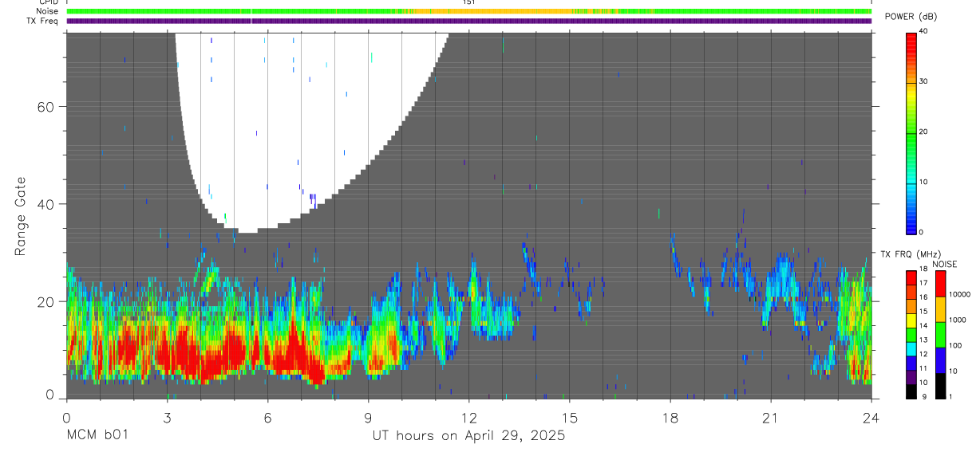This screenshot has width=980, height=452.
Task: Click the 12 UT hour axis label
Action: pyautogui.click(x=469, y=418)
